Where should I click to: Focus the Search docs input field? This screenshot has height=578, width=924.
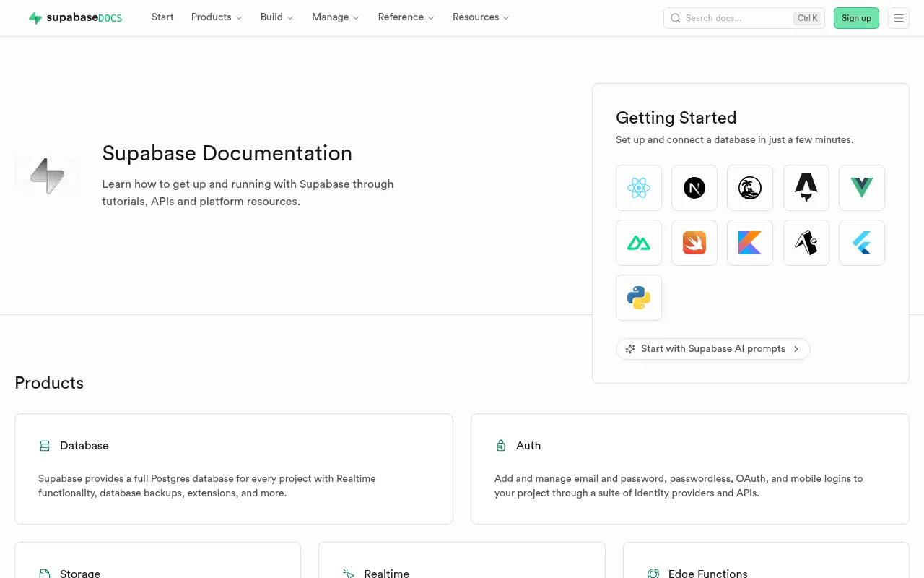click(744, 18)
